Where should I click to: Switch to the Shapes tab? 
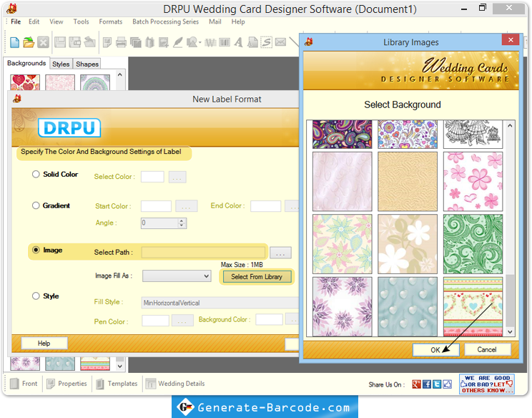pos(87,64)
